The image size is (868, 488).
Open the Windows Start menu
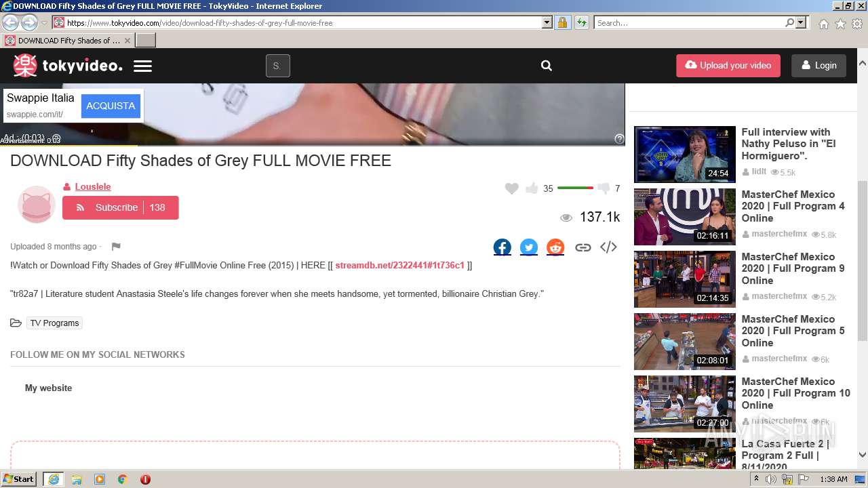click(19, 479)
